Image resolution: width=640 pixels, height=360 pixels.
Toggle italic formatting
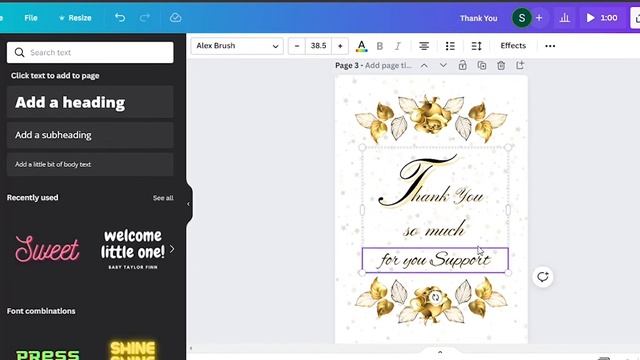click(398, 46)
